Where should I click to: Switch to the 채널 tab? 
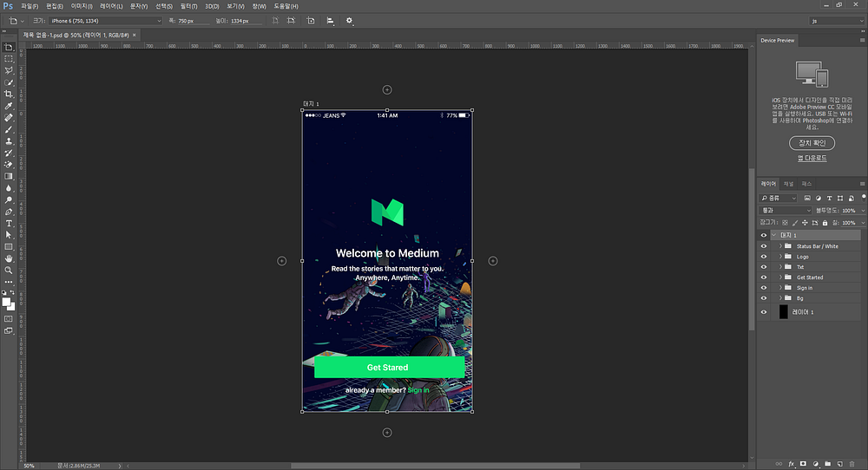[789, 184]
